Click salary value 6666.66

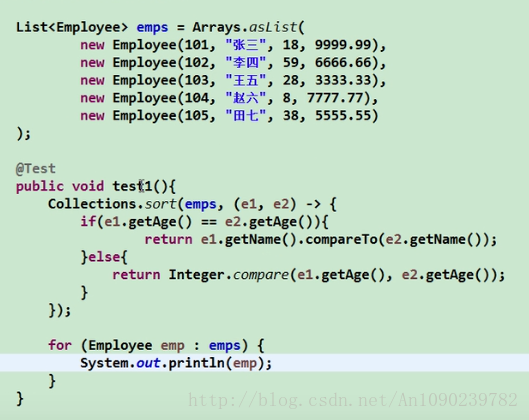[343, 62]
